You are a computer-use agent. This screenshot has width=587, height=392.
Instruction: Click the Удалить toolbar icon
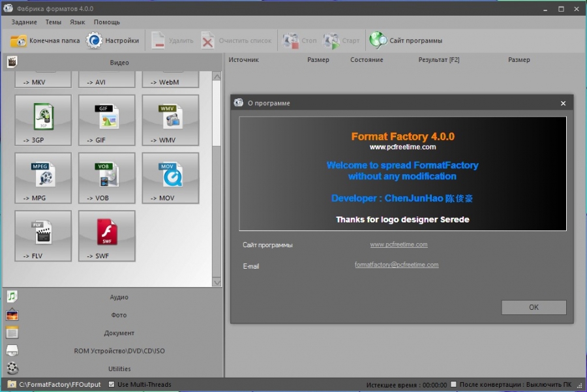pyautogui.click(x=158, y=40)
